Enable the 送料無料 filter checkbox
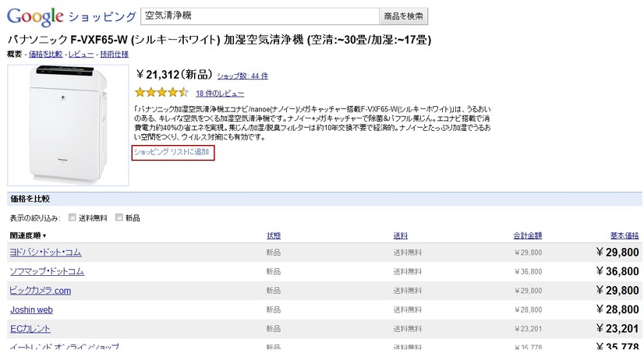Screen dimensions: 644x357 (72, 217)
